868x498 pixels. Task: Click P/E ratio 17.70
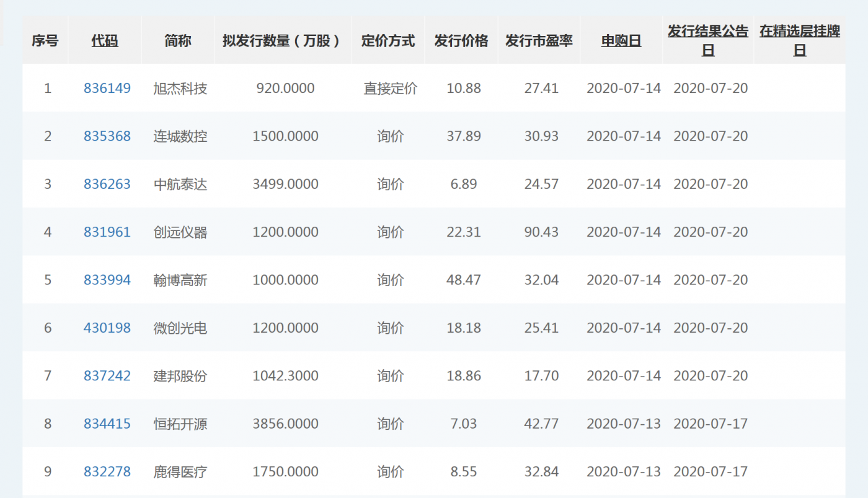point(541,376)
